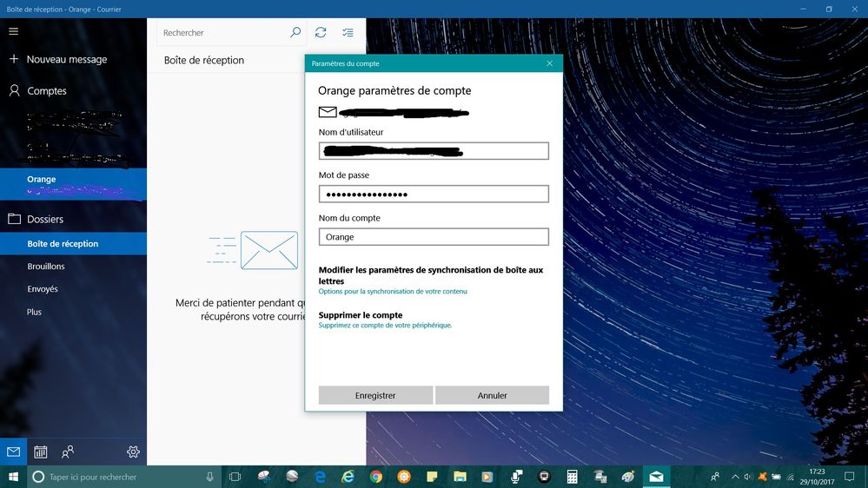868x488 pixels.
Task: Launch Google Chrome from taskbar
Action: coord(376,477)
